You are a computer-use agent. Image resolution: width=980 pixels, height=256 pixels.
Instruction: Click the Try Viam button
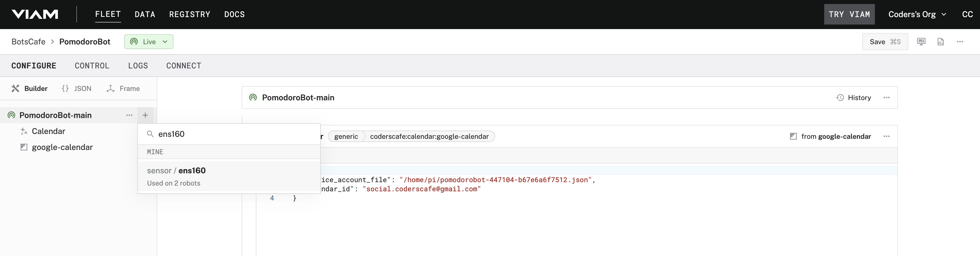click(x=849, y=15)
